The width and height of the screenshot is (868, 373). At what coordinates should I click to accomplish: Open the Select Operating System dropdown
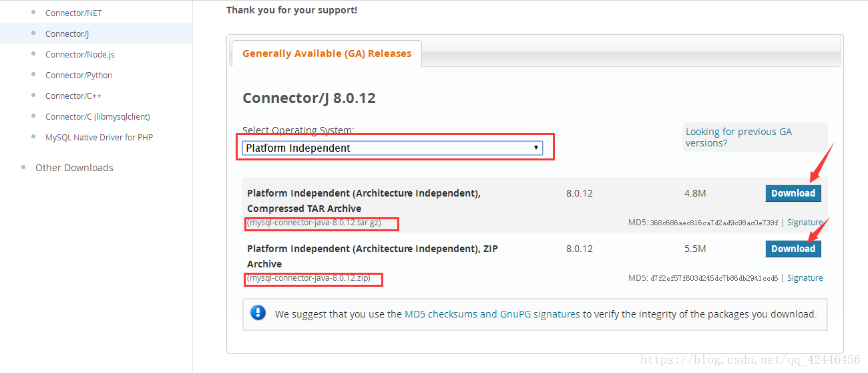click(393, 148)
